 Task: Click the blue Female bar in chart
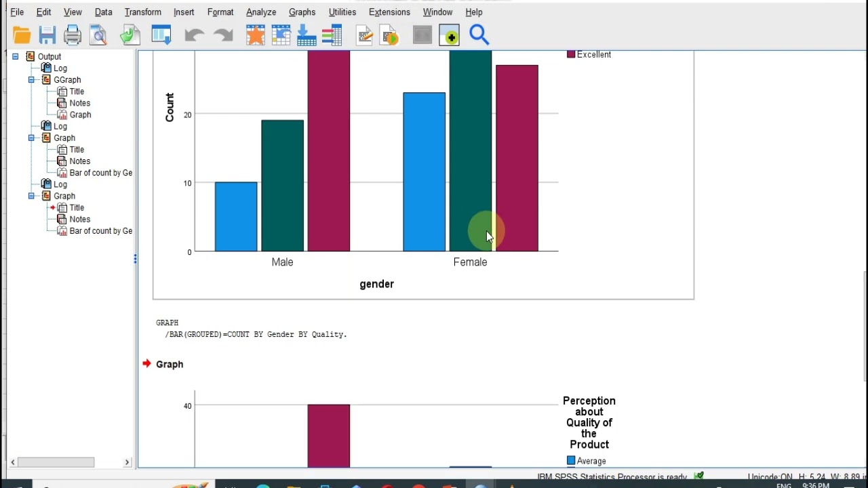[425, 172]
